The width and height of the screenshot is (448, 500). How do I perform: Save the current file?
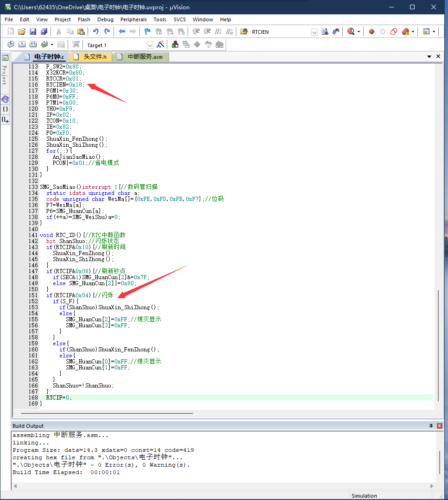click(33, 31)
